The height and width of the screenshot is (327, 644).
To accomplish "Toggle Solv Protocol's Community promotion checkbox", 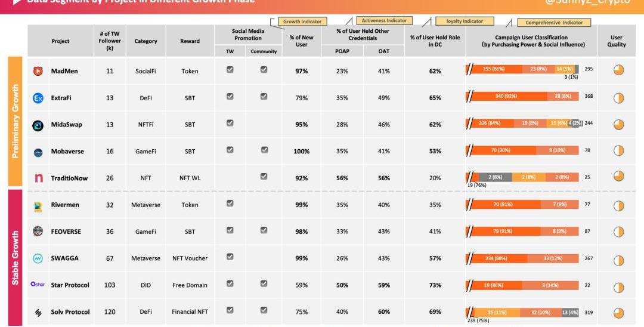I will pyautogui.click(x=264, y=310).
